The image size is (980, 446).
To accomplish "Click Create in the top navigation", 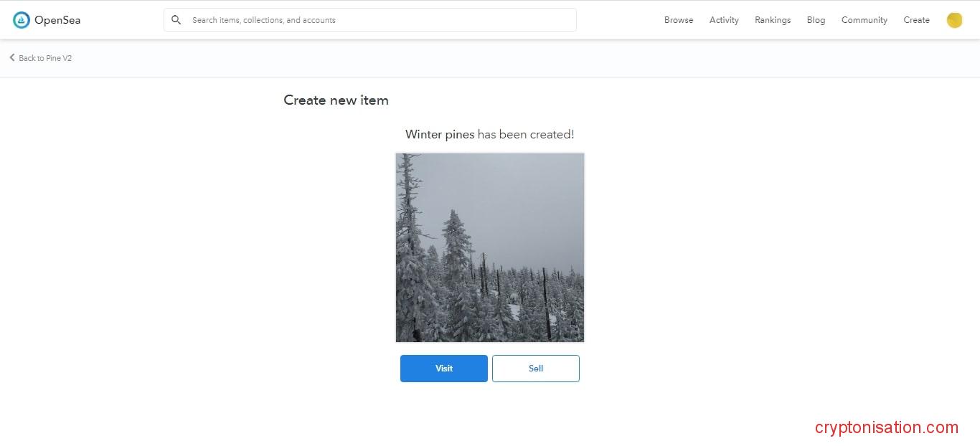I will click(x=916, y=20).
